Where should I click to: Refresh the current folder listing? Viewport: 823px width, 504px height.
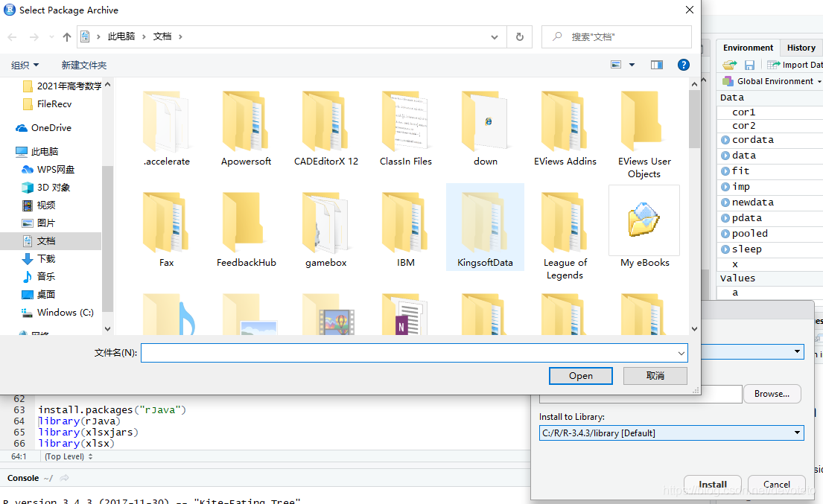point(520,36)
